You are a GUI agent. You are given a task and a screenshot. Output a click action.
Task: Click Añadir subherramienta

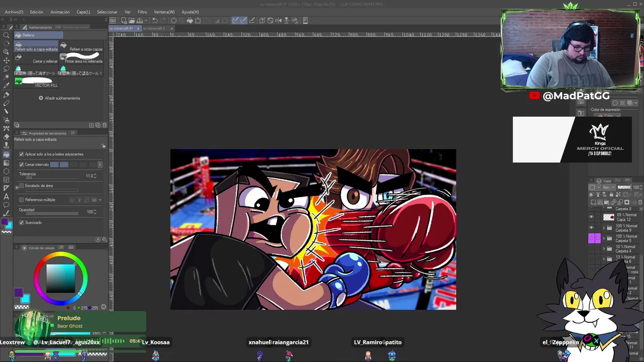pyautogui.click(x=59, y=98)
